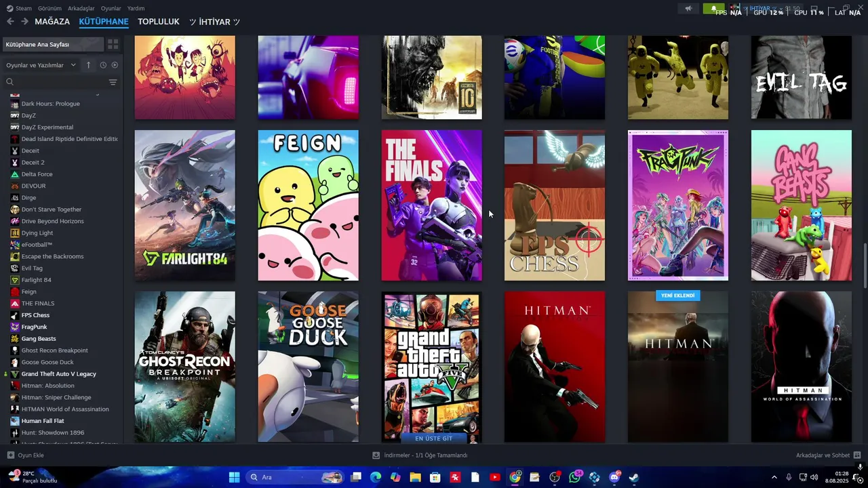Open Steam announcements megaphone icon
This screenshot has height=488, width=868.
[x=688, y=9]
